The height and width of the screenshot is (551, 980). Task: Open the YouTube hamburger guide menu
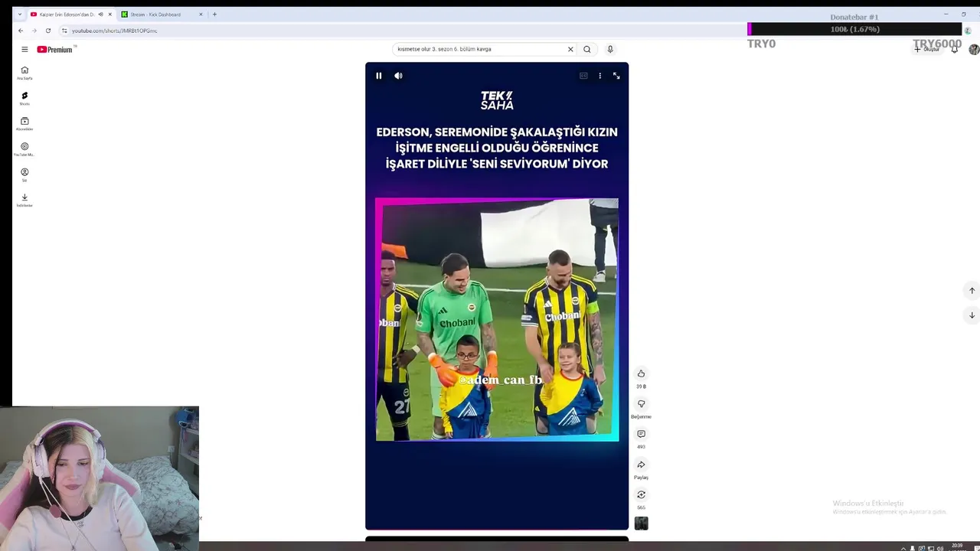[x=24, y=49]
